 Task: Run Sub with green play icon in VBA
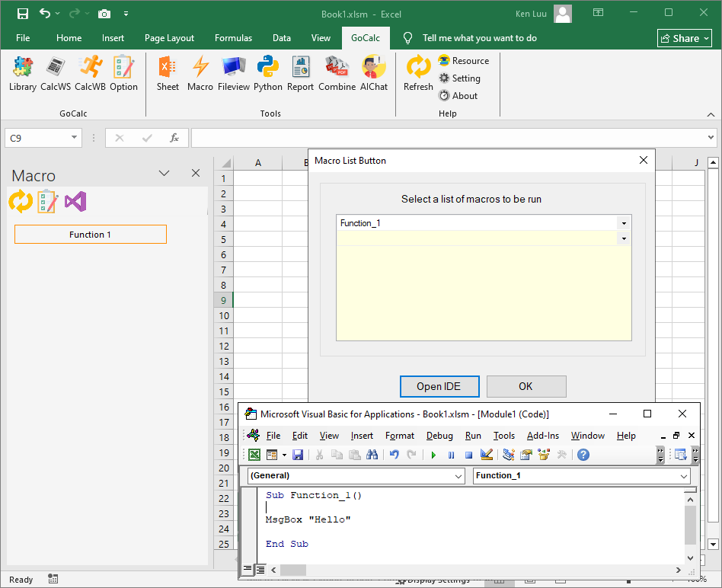click(x=433, y=455)
